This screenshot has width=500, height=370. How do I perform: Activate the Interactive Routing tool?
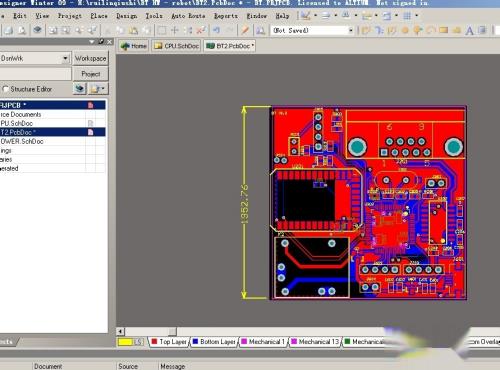coord(366,31)
